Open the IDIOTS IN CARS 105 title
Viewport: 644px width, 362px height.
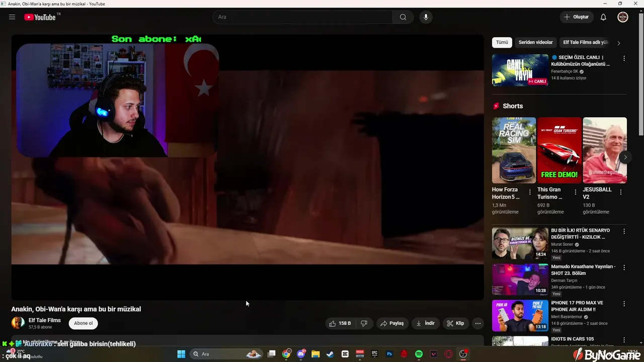(x=573, y=339)
